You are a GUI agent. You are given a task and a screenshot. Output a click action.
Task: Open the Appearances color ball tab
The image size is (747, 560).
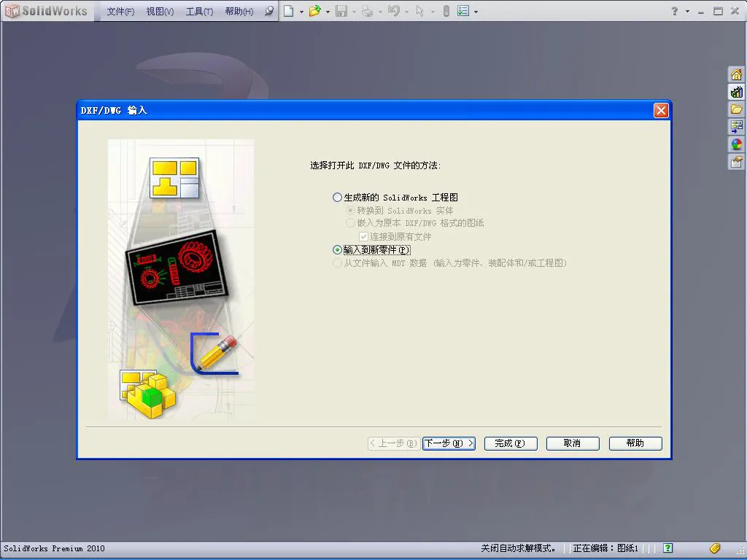point(737,144)
